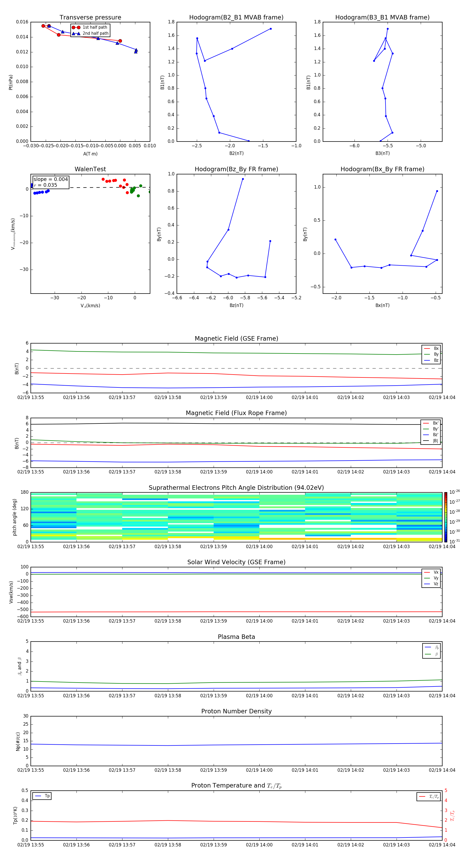
Task: Click the 'B3(nT)' axis label
Action: tap(382, 153)
